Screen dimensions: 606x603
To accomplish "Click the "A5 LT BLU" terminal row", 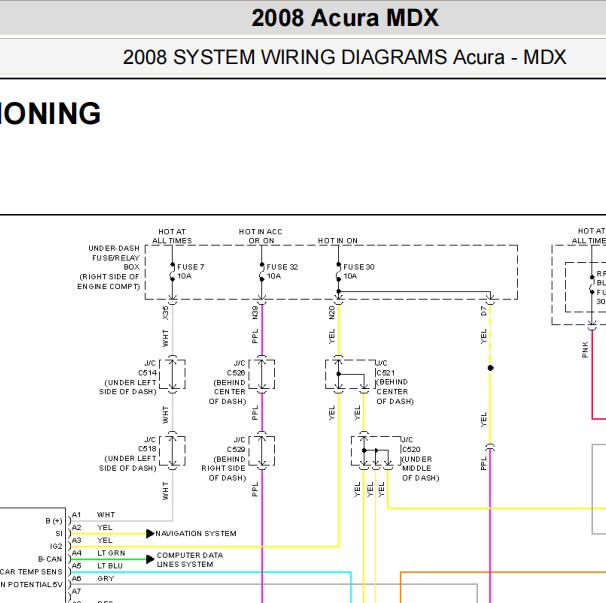I will click(97, 566).
